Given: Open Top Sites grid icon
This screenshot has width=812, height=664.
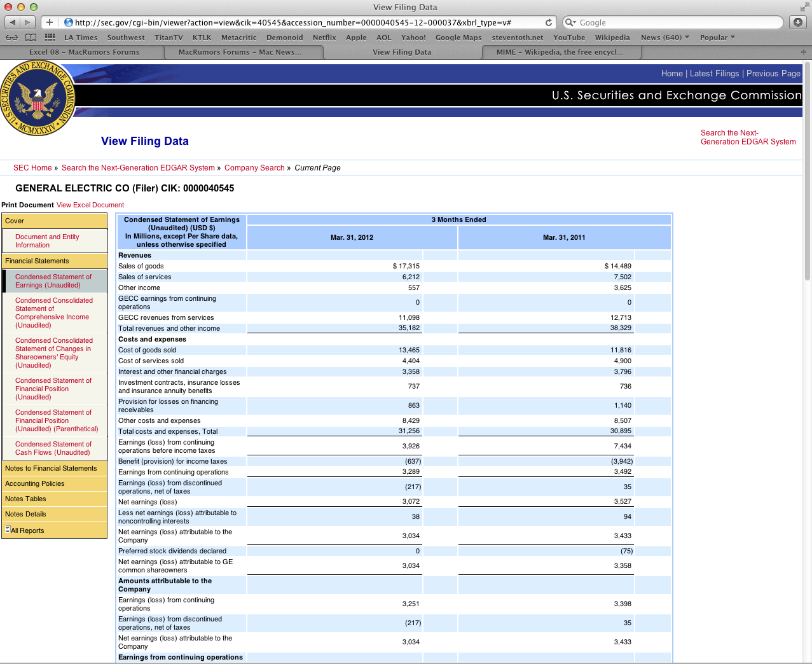Looking at the screenshot, I should 50,38.
